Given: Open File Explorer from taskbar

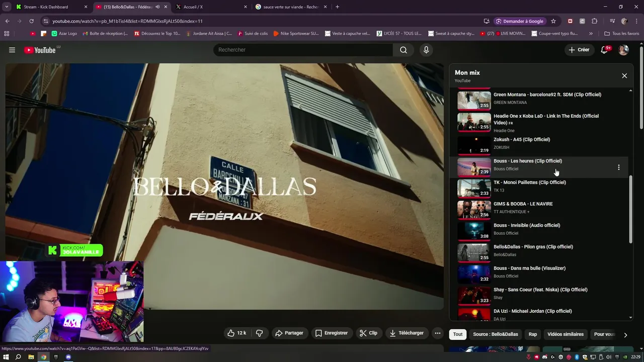Looking at the screenshot, I should pyautogui.click(x=31, y=357).
